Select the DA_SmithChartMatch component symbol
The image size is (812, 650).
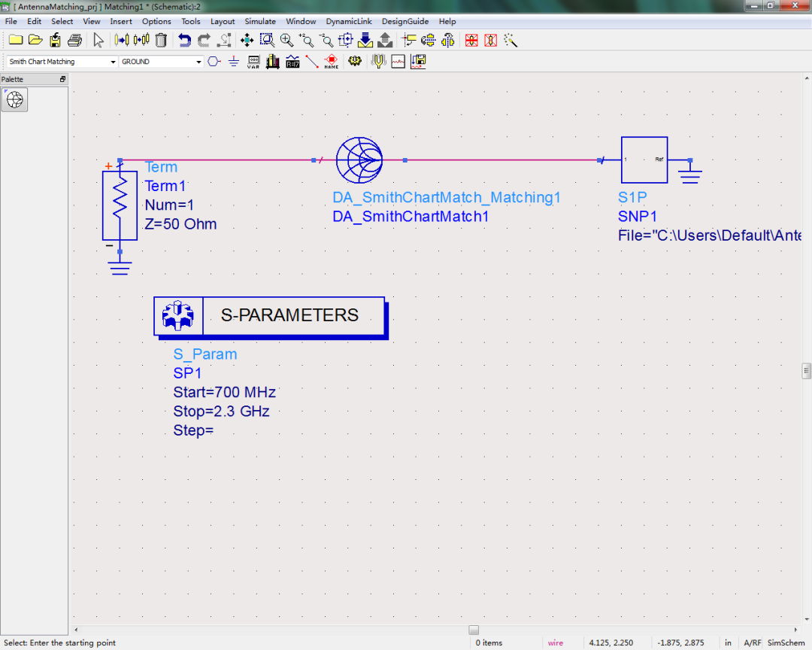tap(359, 160)
